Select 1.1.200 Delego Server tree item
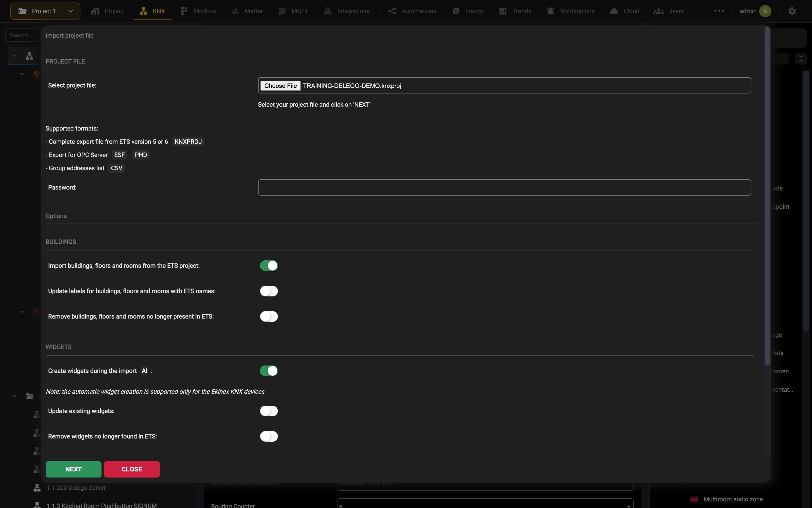Image resolution: width=812 pixels, height=508 pixels. (x=76, y=487)
